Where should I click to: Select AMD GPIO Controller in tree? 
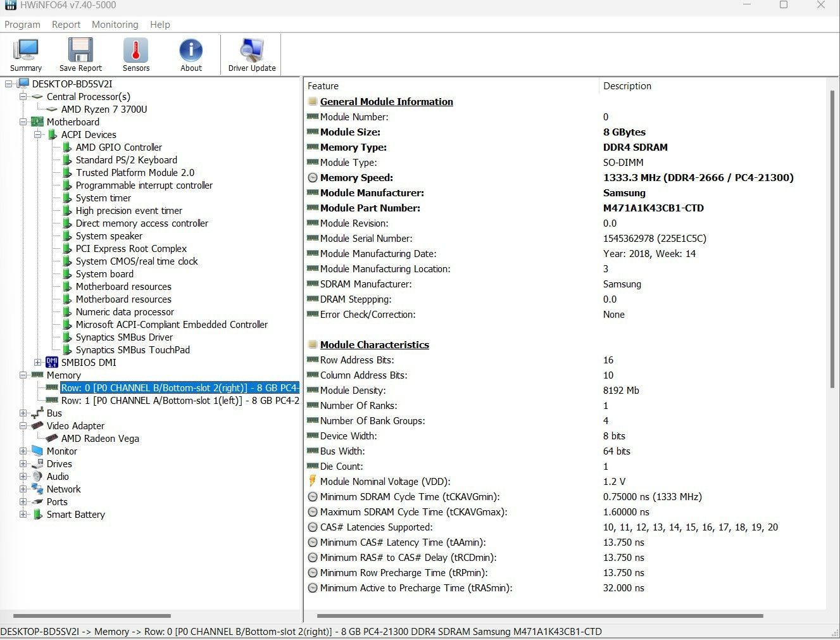click(118, 147)
